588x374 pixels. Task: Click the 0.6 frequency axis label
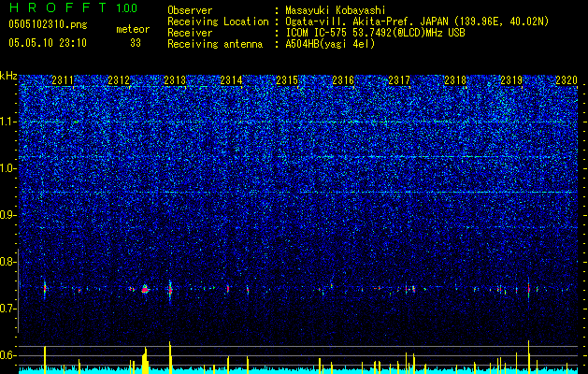point(7,355)
